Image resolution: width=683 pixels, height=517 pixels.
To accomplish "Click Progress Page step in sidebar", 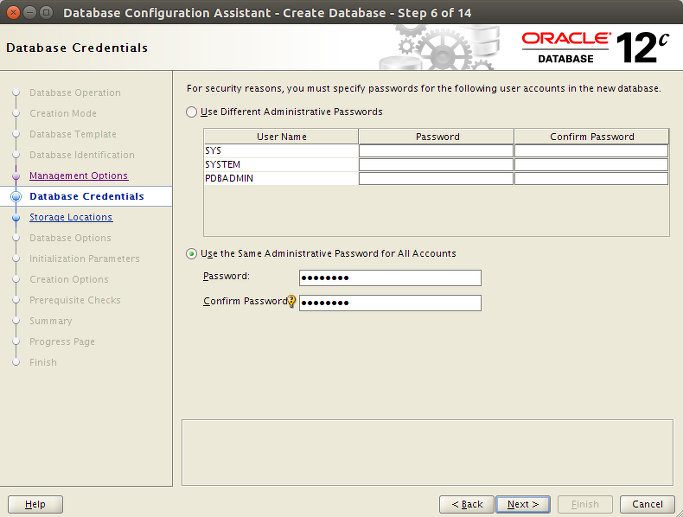I will pos(62,342).
